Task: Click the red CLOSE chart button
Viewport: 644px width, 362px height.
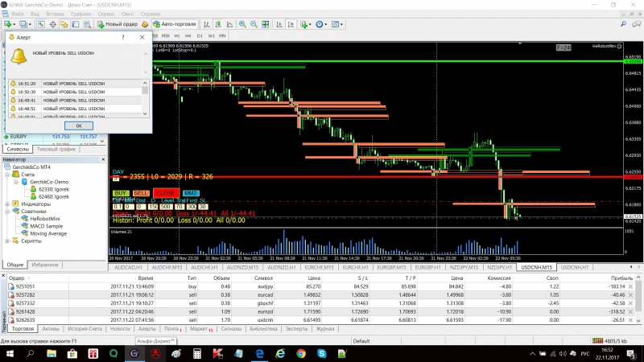Action: [x=166, y=193]
